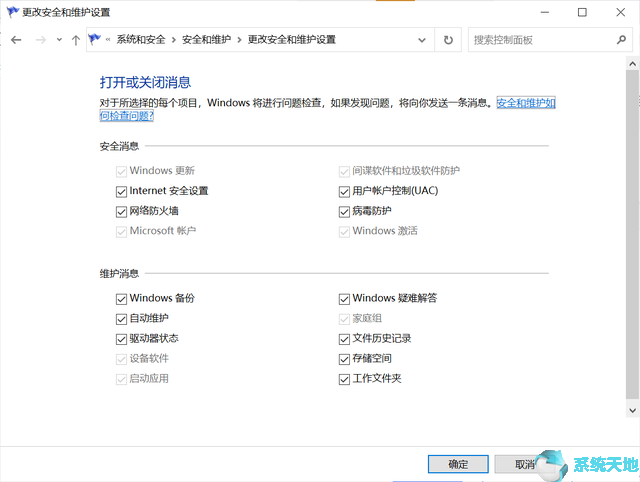Toggle the 驱动器状态 checkbox
This screenshot has width=640, height=482.
click(121, 339)
